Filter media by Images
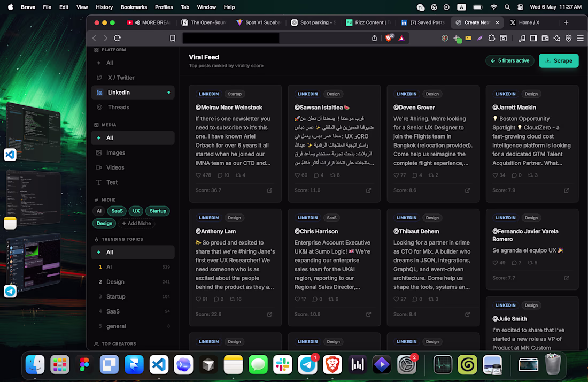The height and width of the screenshot is (382, 588). 133,152
